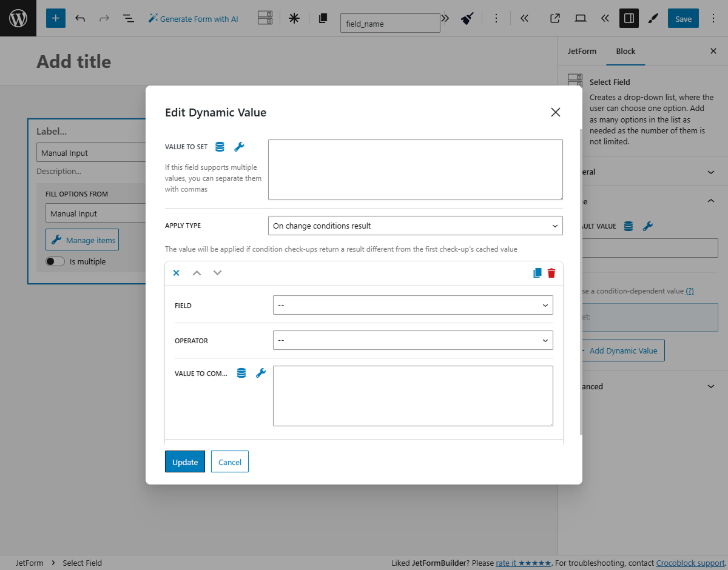Screen dimensions: 728x570
Task: Select the Block tab in the sidebar
Action: click(x=625, y=51)
